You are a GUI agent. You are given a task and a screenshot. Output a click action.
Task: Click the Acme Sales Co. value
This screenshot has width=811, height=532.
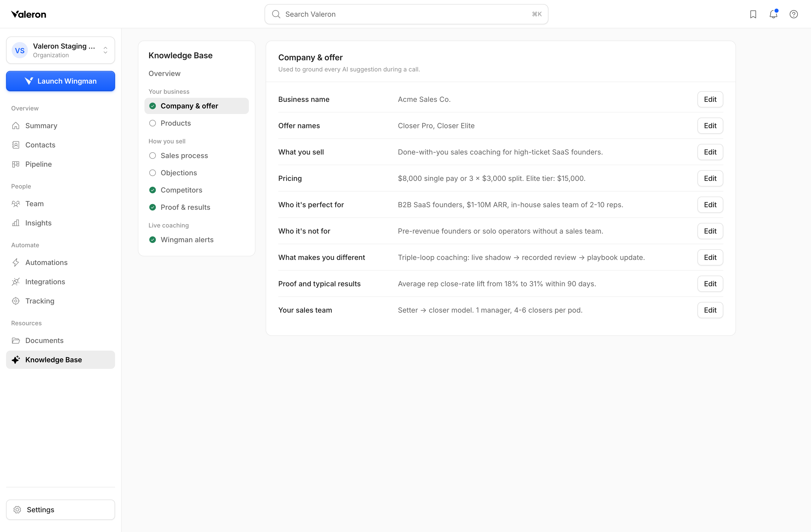pos(424,100)
